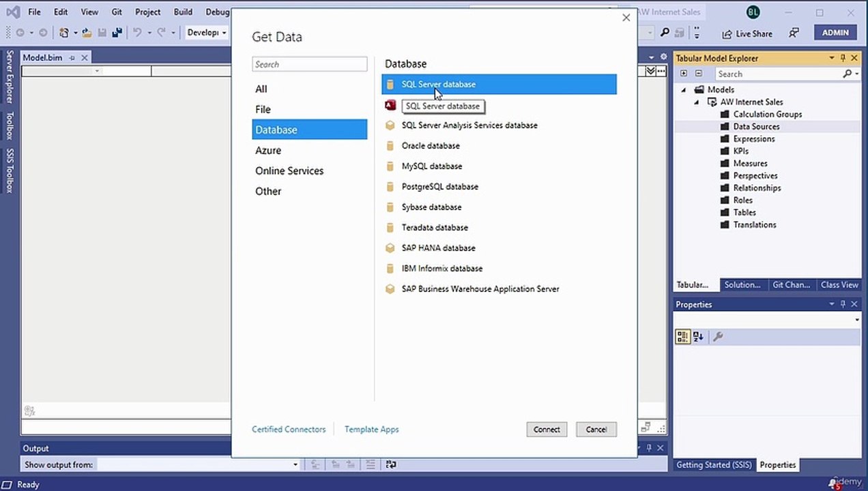Click Categorized view icon in Properties

pos(682,336)
